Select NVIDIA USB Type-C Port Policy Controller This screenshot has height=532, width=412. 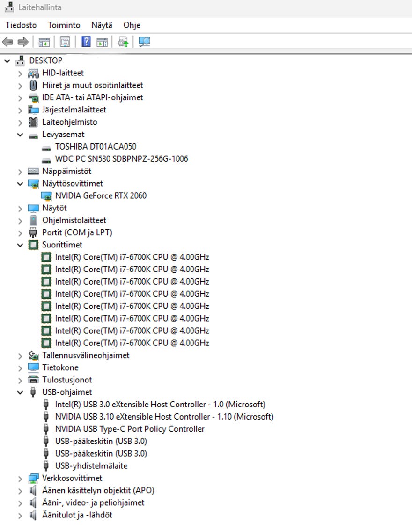pyautogui.click(x=130, y=429)
